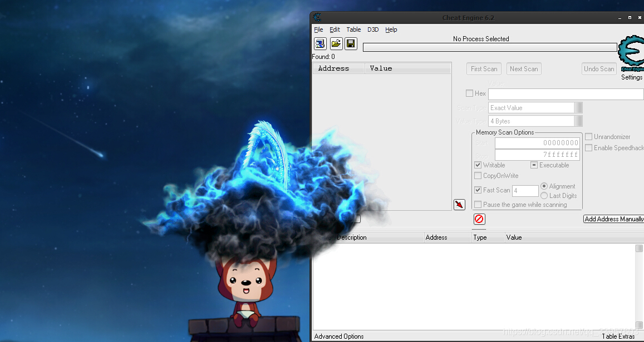This screenshot has width=644, height=342.
Task: Expand the Scan Type dropdown
Action: click(578, 107)
